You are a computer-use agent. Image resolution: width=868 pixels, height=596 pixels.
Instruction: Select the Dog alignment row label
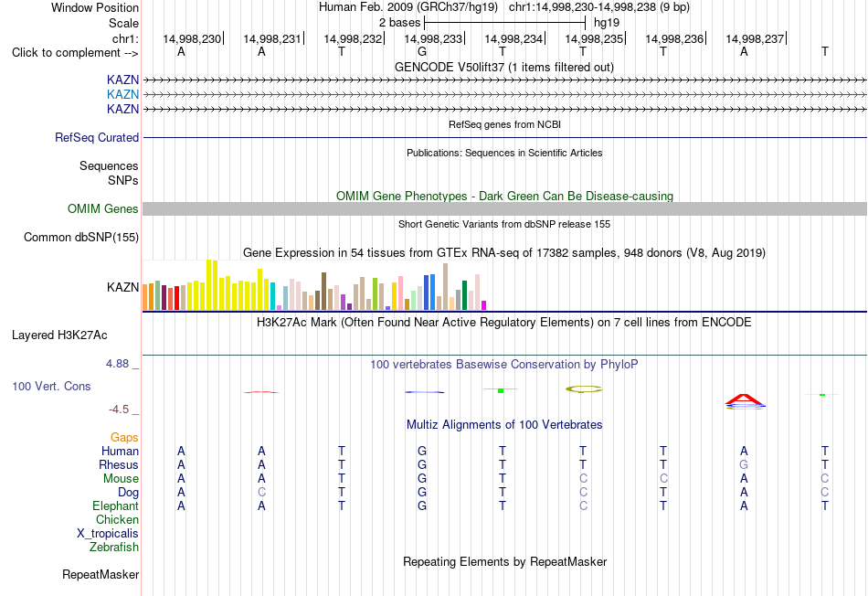129,493
